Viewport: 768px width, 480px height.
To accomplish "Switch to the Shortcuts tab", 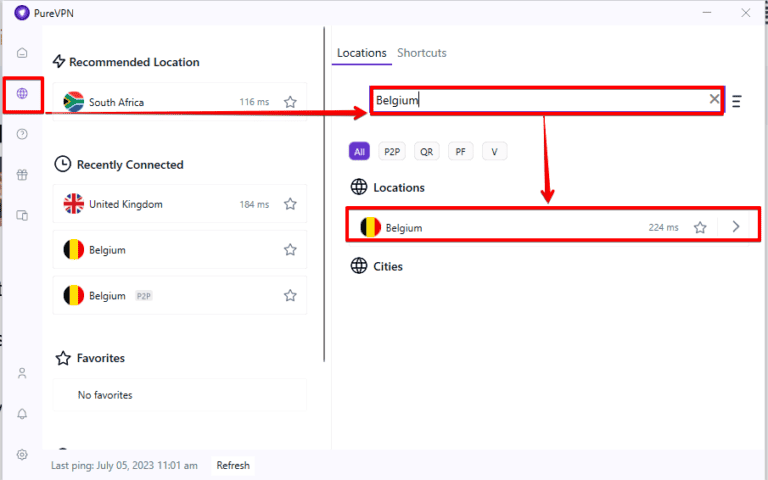I will pos(422,53).
